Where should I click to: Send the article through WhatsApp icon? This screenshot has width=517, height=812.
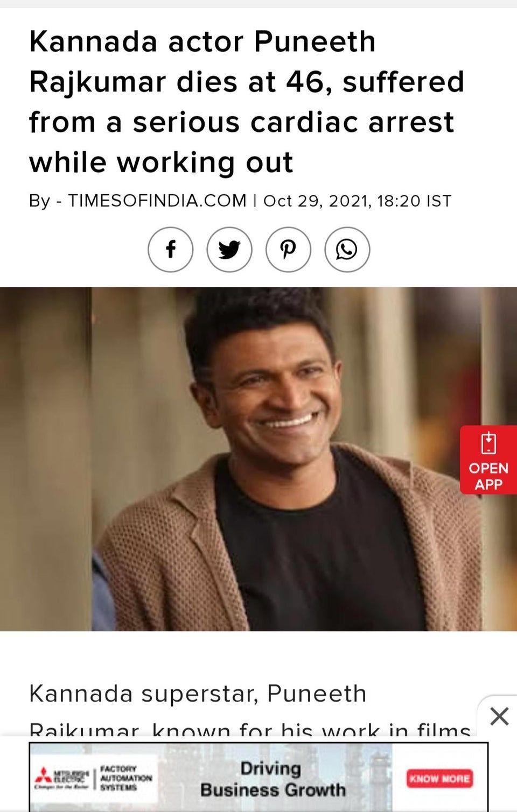(x=347, y=250)
